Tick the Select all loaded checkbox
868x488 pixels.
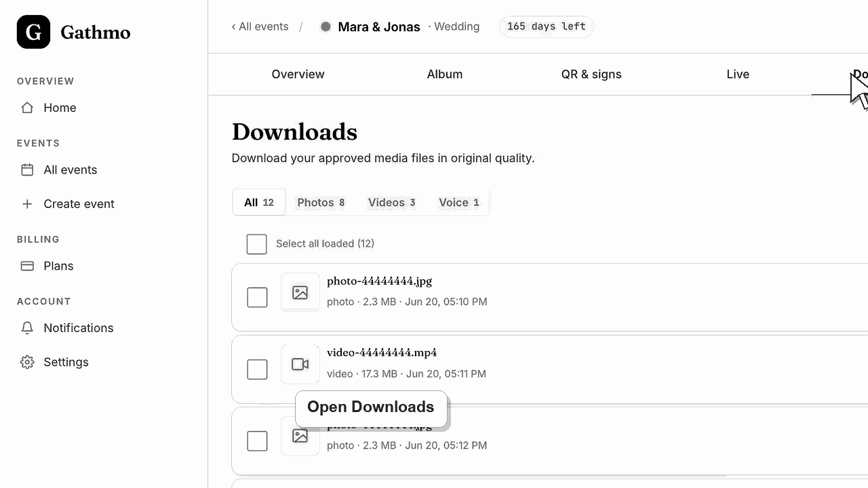[x=256, y=244]
